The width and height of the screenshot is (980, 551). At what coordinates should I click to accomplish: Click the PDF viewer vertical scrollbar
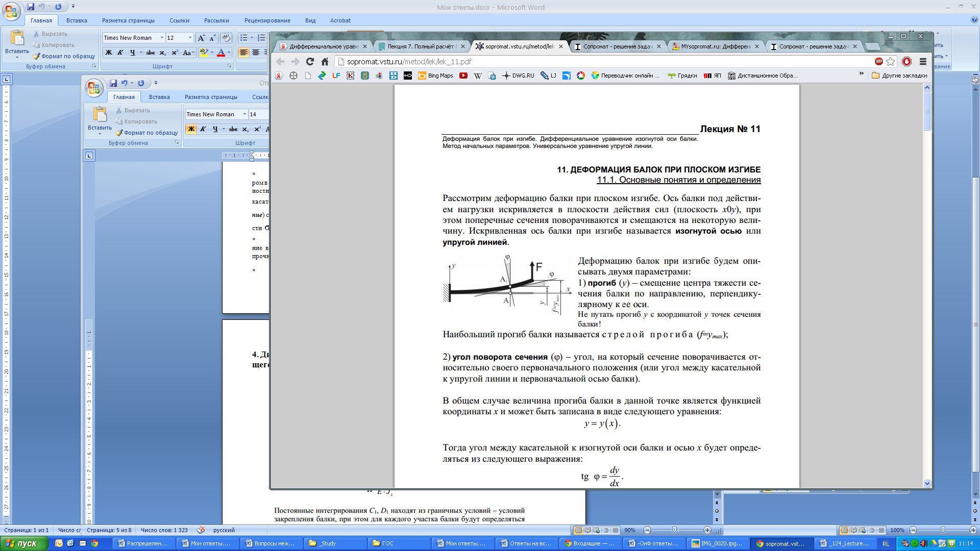pyautogui.click(x=927, y=285)
